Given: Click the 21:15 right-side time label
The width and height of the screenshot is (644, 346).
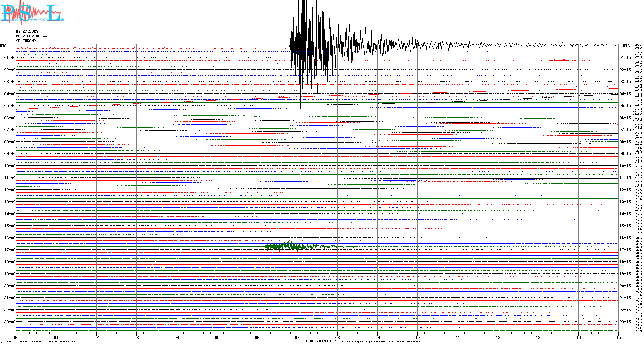Looking at the screenshot, I should [x=625, y=298].
